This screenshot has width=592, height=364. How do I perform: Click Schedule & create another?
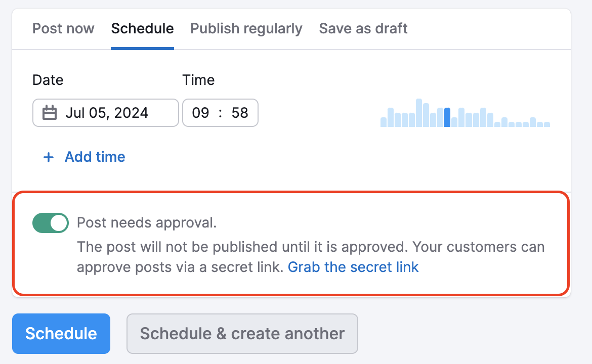[x=242, y=334]
